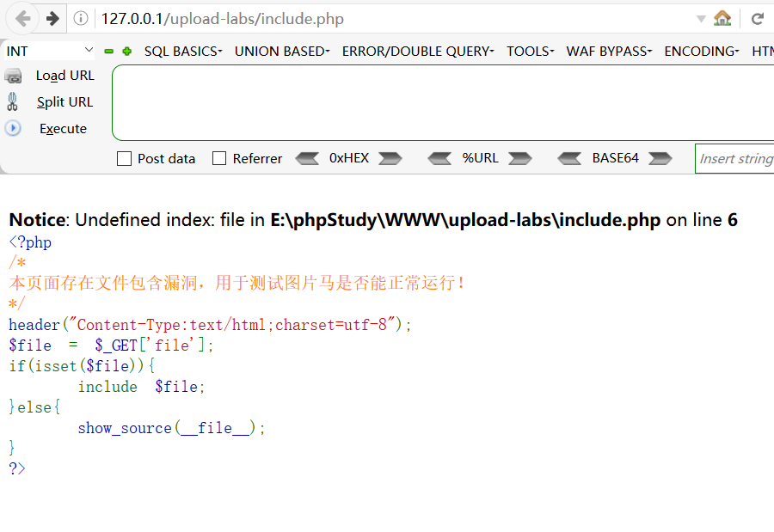Open the UNION BASED menu

(x=282, y=51)
